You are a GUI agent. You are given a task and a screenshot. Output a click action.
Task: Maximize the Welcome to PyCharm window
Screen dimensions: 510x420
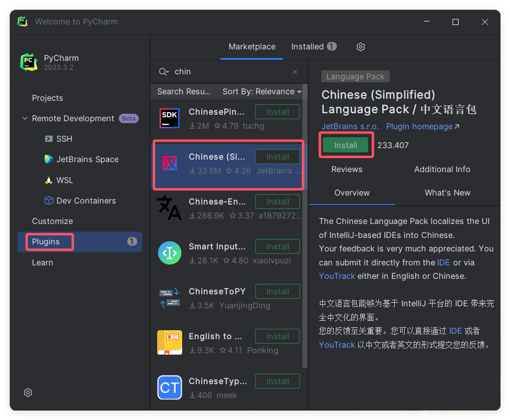(456, 22)
